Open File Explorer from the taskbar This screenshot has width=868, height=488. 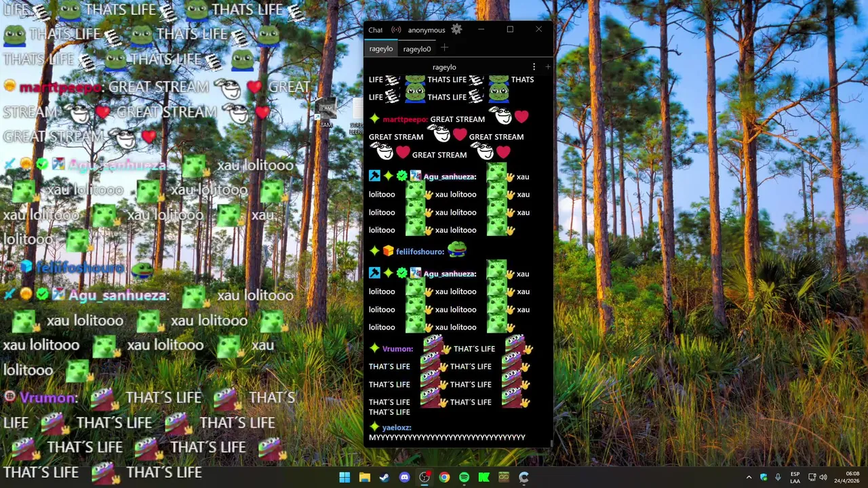364,477
